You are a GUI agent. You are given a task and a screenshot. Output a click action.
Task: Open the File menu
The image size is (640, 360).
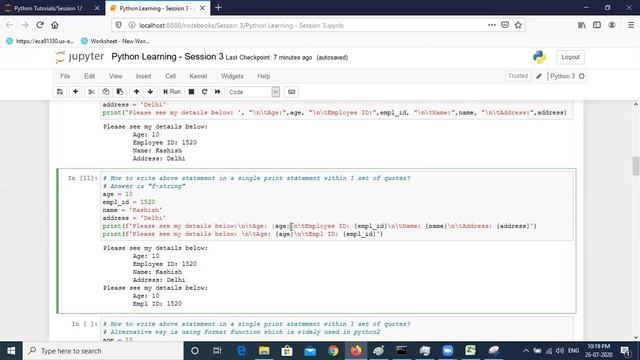click(65, 76)
